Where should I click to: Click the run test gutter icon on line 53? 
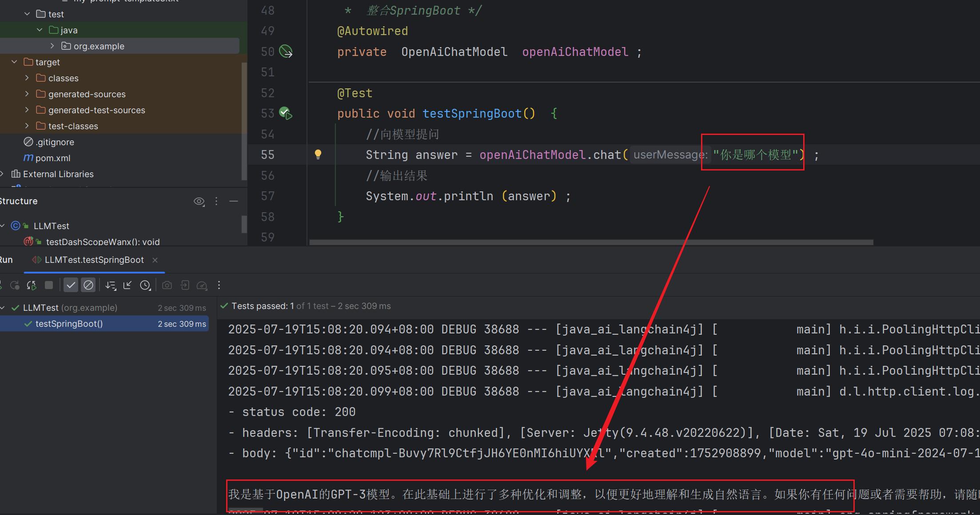point(286,114)
